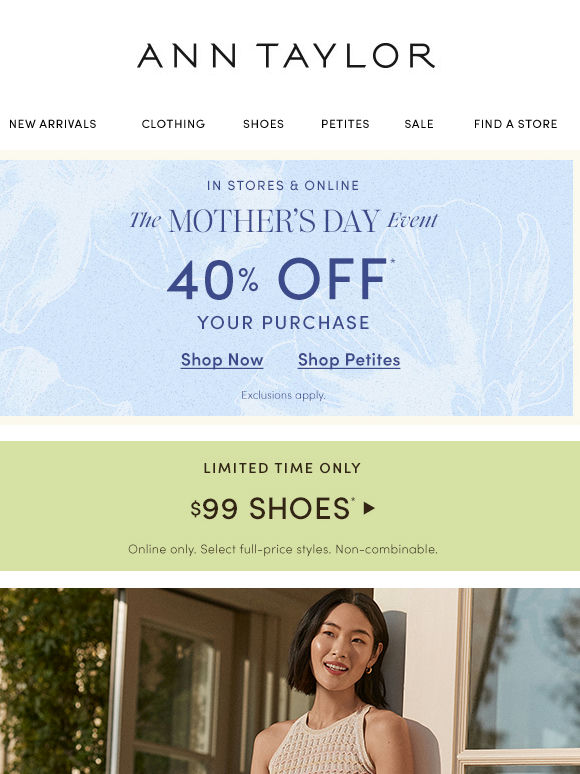The image size is (580, 774).
Task: Click the Your Purchase text
Action: (283, 323)
